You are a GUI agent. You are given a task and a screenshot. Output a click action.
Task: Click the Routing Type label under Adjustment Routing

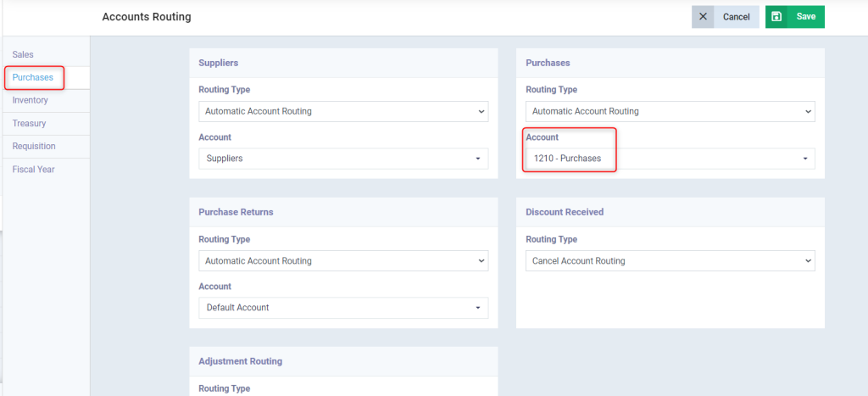pyautogui.click(x=224, y=389)
